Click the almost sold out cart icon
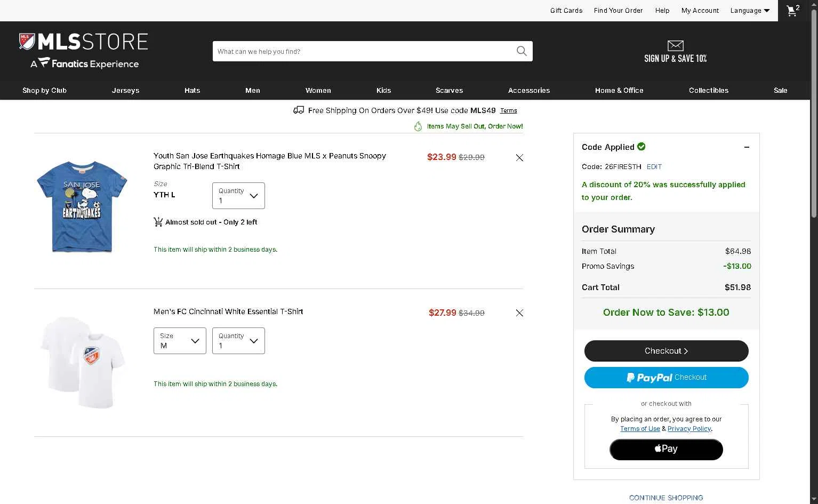 [x=158, y=222]
